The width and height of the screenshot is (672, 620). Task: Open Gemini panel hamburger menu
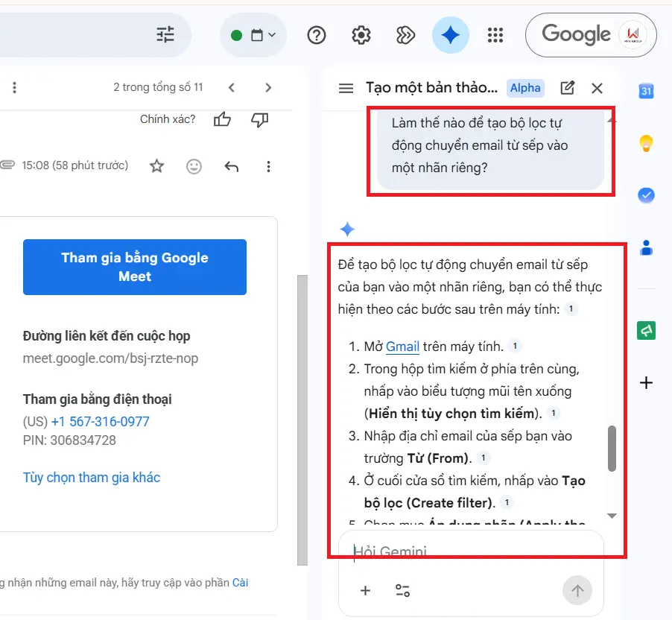click(346, 89)
